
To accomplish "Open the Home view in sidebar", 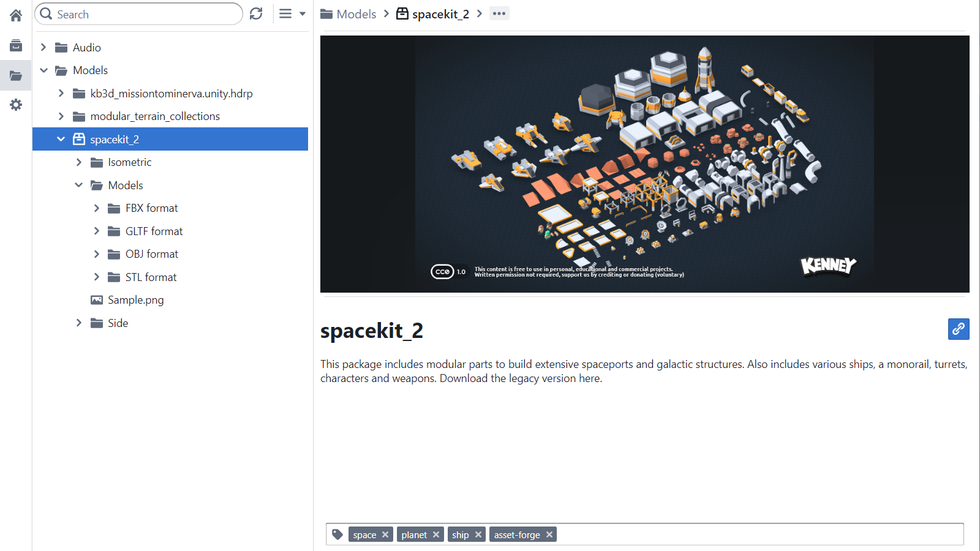I will click(16, 15).
